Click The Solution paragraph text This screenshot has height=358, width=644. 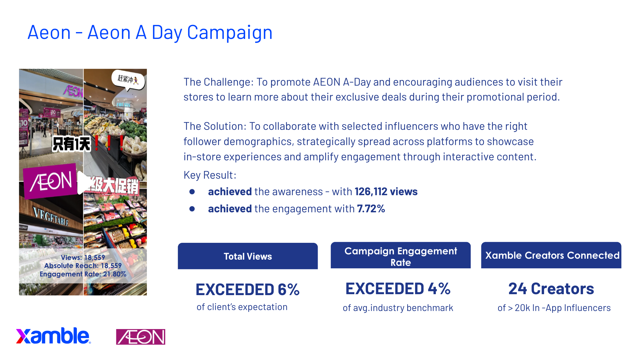360,141
